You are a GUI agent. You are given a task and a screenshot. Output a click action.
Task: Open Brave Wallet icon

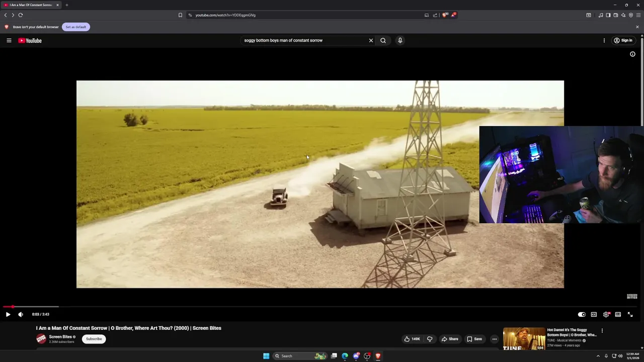point(615,15)
